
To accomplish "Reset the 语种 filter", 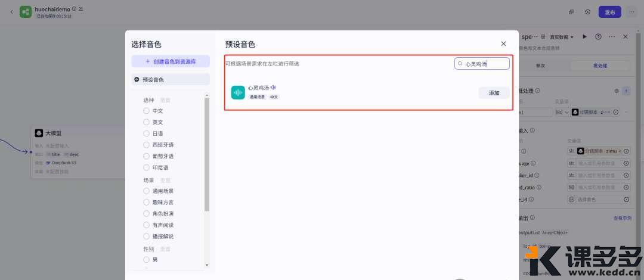I will (x=165, y=99).
